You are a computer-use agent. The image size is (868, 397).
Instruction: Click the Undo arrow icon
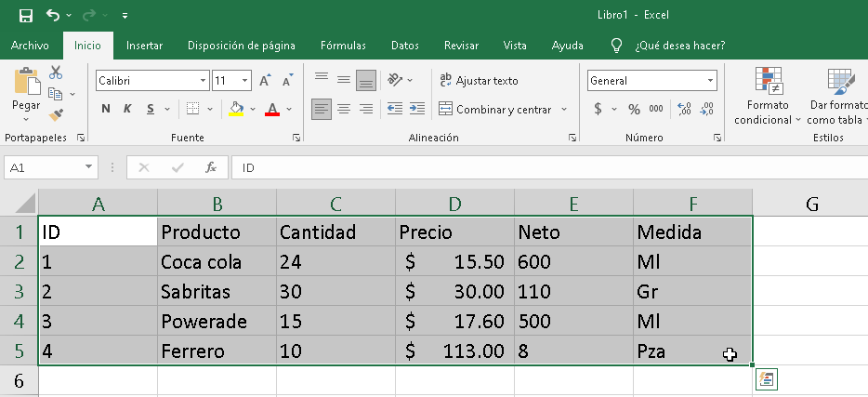(53, 15)
